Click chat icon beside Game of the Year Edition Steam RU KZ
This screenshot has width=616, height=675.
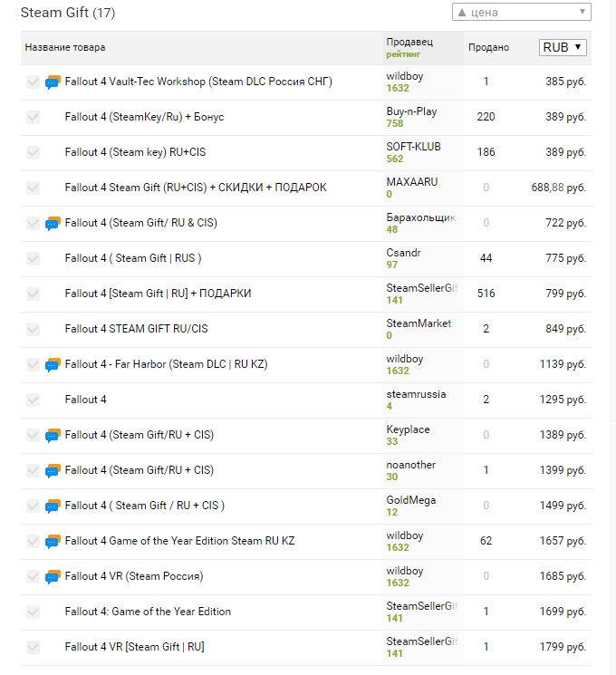(53, 541)
